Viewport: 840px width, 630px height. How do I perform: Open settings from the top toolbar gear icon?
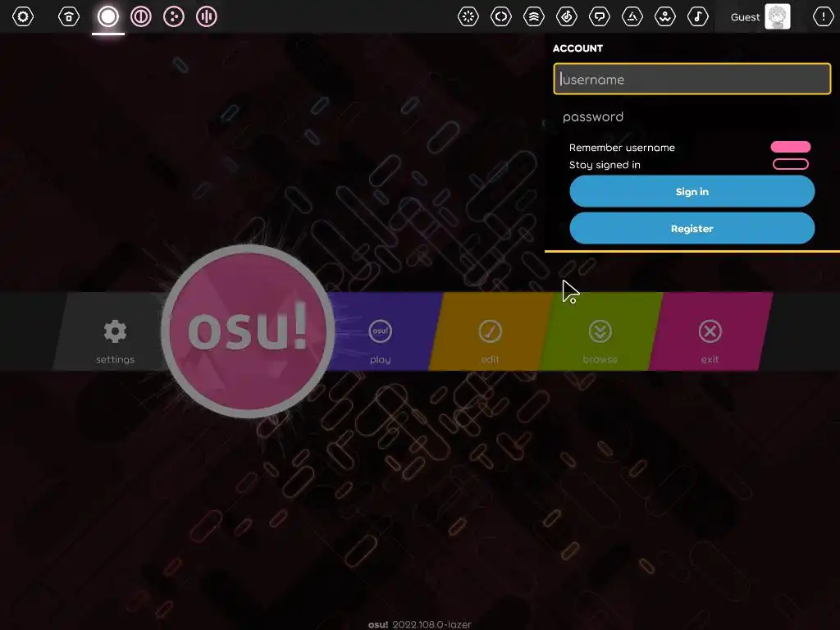coord(22,16)
